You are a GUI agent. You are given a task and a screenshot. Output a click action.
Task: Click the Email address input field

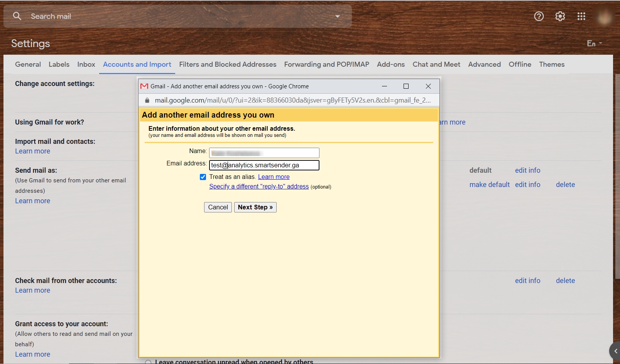(264, 165)
